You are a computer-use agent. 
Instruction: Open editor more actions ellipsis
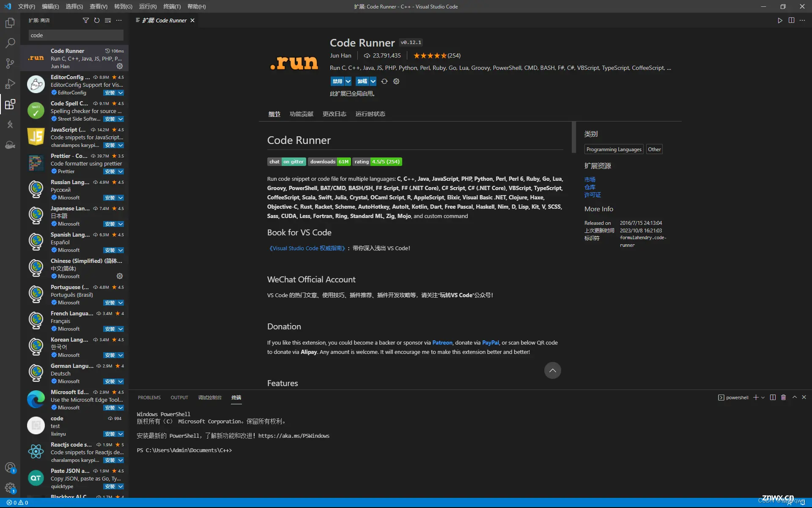(x=802, y=20)
